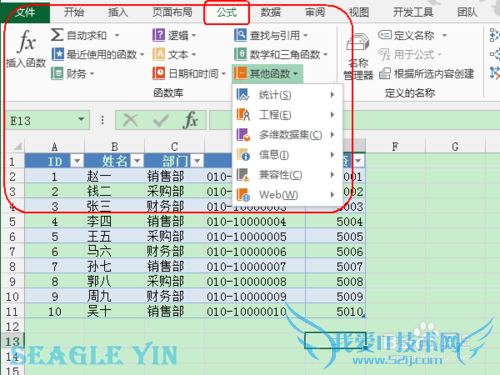Click the select-all corner triangle of sheet

[x=18, y=146]
